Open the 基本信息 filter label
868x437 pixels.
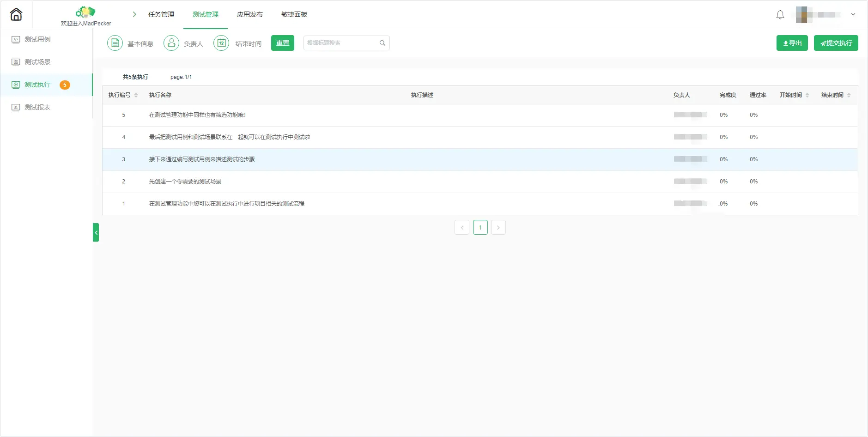tap(140, 44)
